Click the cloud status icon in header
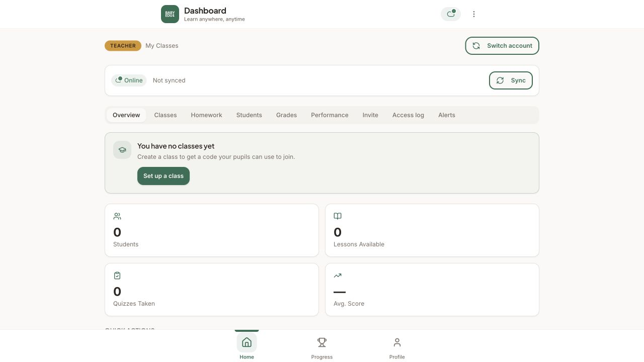644x362 pixels. pyautogui.click(x=451, y=14)
